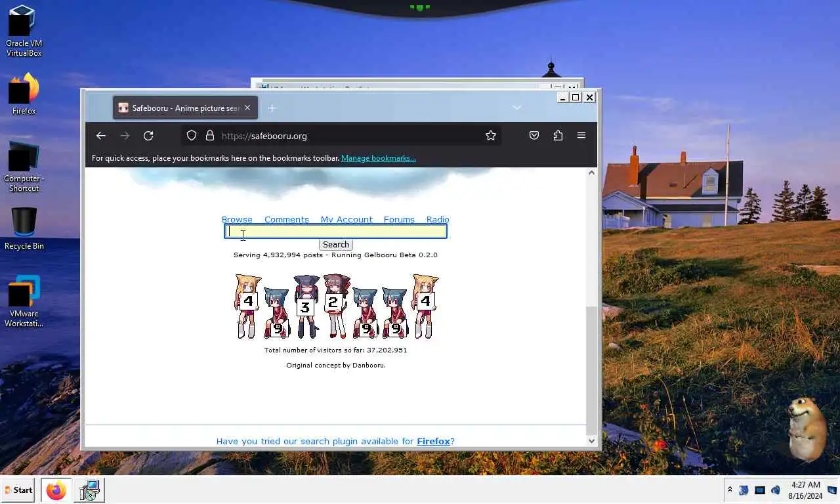Open the Firefox hamburger application menu
Screen dimensions: 840x504
click(581, 135)
